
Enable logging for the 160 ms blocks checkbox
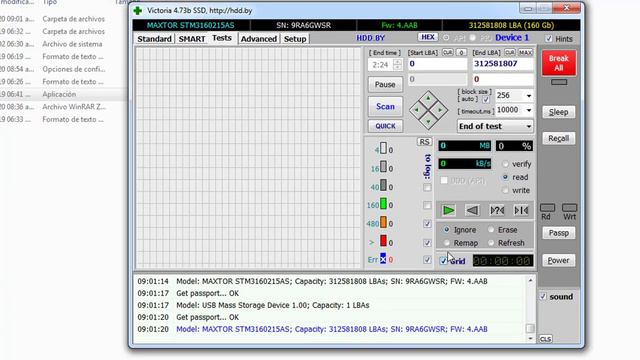[427, 205]
